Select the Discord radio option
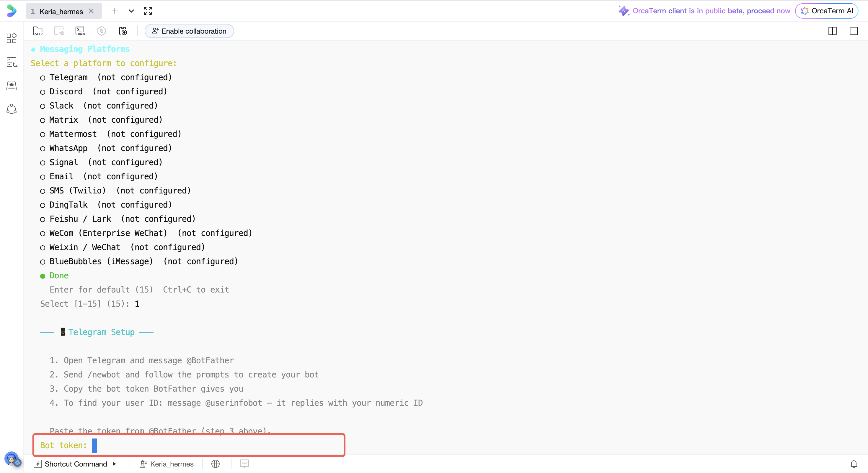 pos(43,92)
